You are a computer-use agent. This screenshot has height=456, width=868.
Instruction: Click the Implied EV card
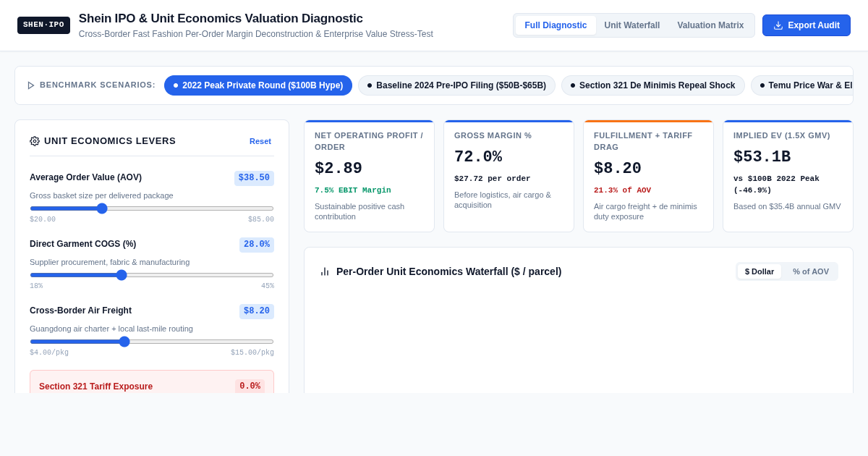[788, 176]
